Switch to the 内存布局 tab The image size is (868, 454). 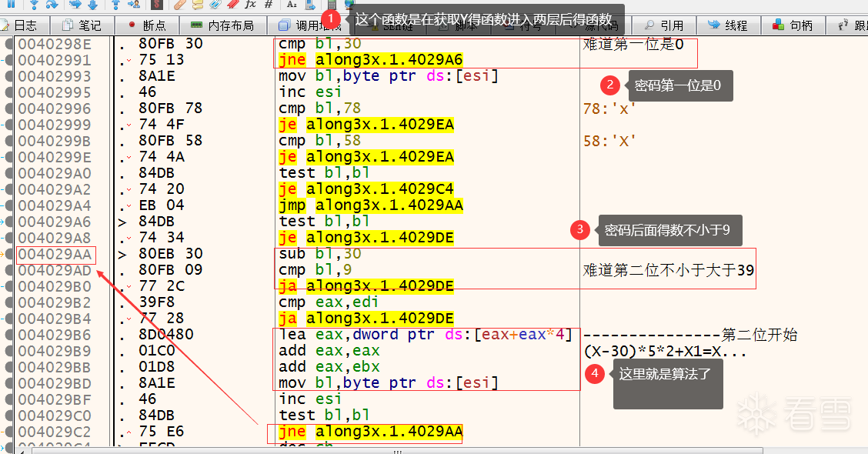(x=223, y=25)
